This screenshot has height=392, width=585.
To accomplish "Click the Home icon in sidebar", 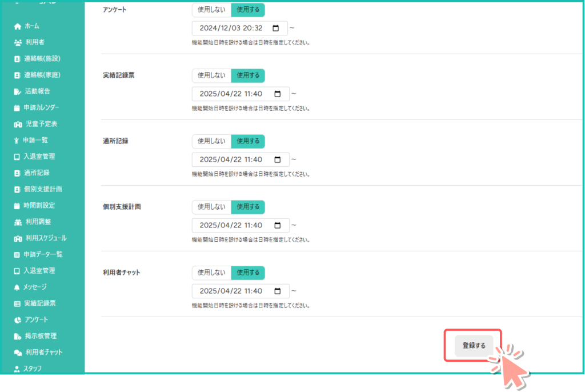I will (x=17, y=26).
